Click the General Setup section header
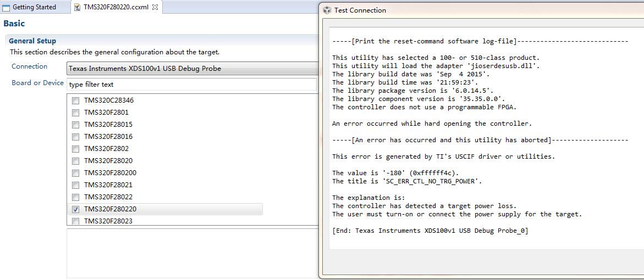Viewport: 644px width, 280px height. (x=32, y=41)
